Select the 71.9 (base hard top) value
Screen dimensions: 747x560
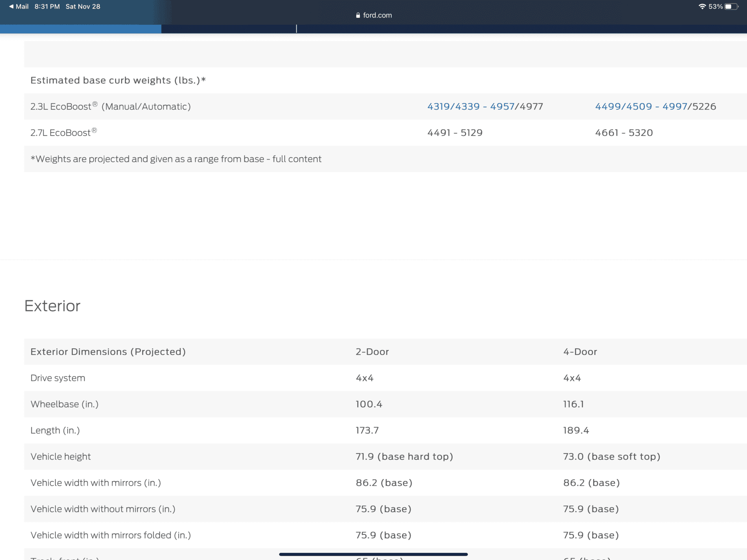[x=404, y=457]
